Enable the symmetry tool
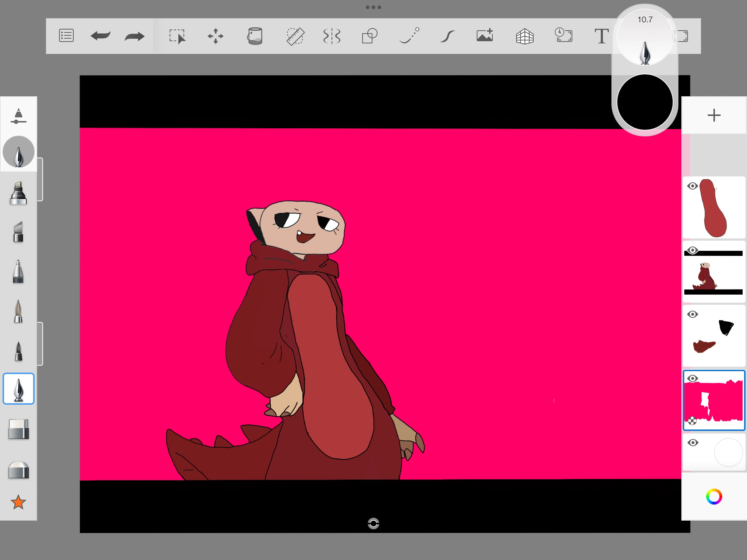Viewport: 747px width, 560px height. pos(332,36)
